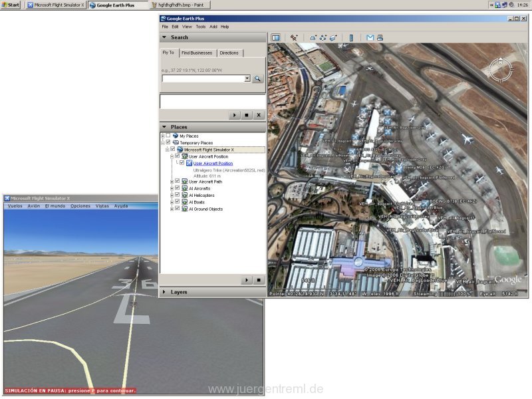Expand the AI Helicopters tree node
532x399 pixels.
click(x=172, y=196)
